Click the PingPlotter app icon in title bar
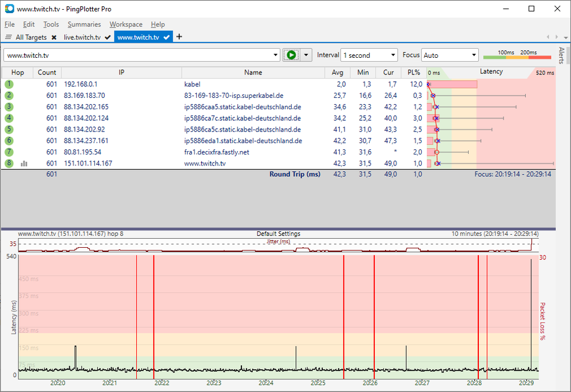This screenshot has width=571, height=392. click(x=10, y=9)
